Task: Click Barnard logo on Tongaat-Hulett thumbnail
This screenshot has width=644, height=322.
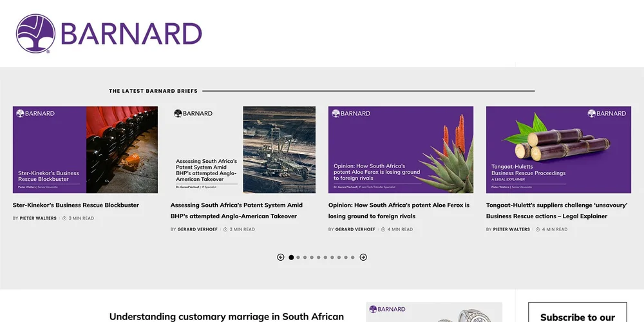Action: click(607, 113)
